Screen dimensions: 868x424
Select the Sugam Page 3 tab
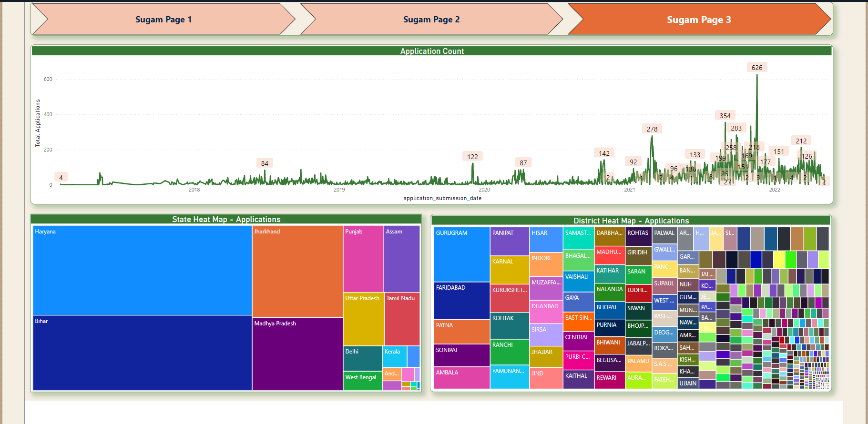coord(698,20)
